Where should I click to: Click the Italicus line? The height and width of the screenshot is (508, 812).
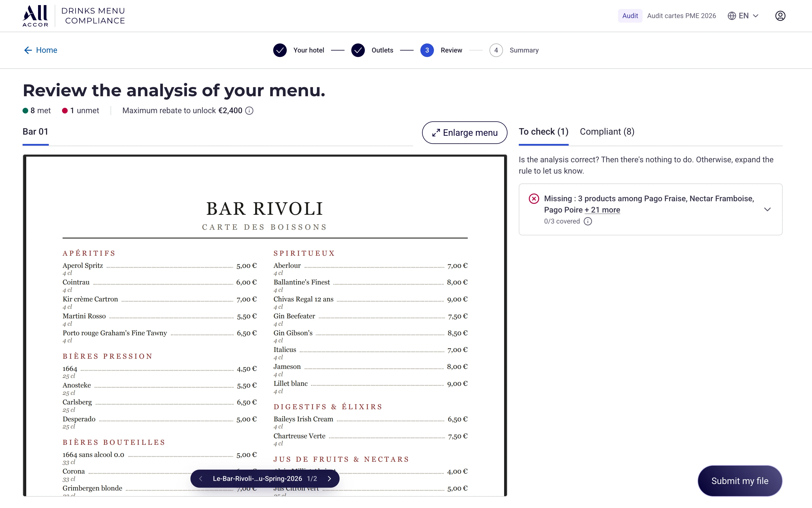point(370,350)
